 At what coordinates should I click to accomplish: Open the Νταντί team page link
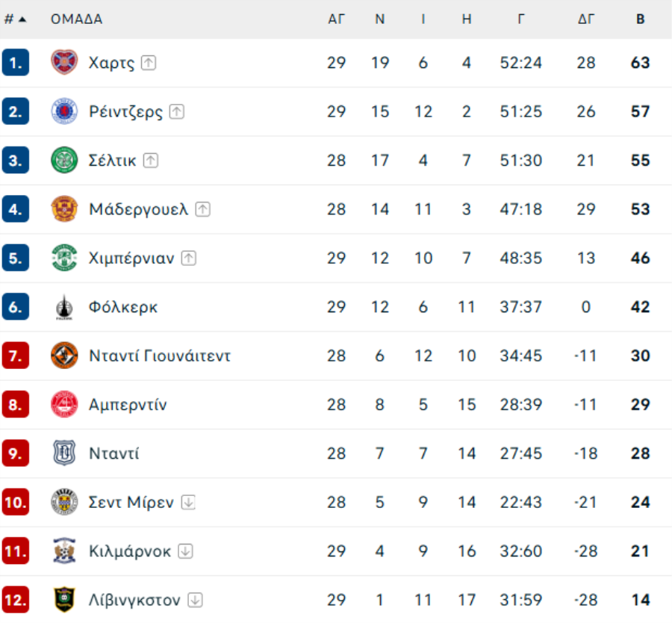[113, 453]
